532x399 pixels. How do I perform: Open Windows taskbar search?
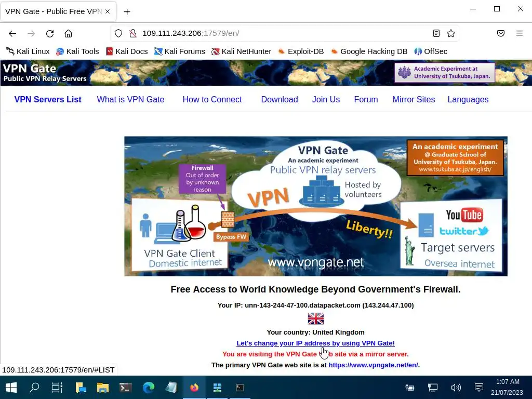coord(34,388)
